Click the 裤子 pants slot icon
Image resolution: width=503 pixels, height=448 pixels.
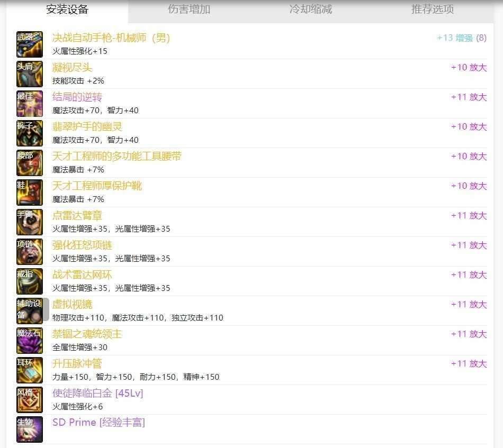(x=30, y=133)
